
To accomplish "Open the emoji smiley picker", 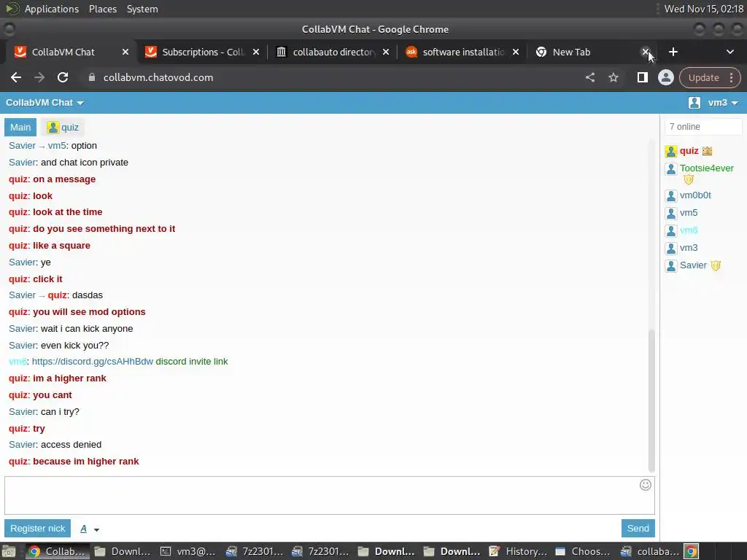I will click(x=645, y=485).
